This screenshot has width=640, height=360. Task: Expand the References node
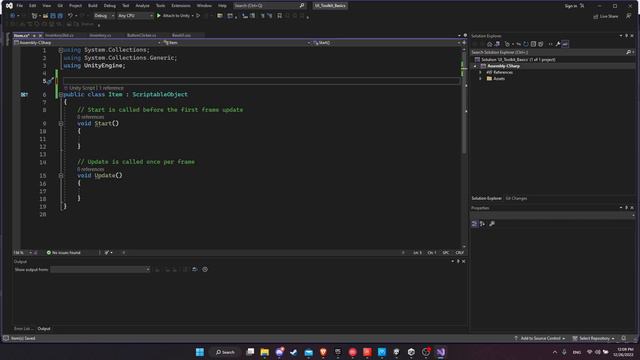coord(480,72)
